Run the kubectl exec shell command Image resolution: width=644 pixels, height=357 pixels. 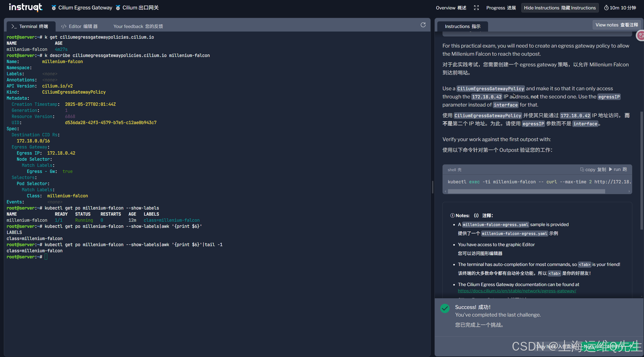coord(618,170)
